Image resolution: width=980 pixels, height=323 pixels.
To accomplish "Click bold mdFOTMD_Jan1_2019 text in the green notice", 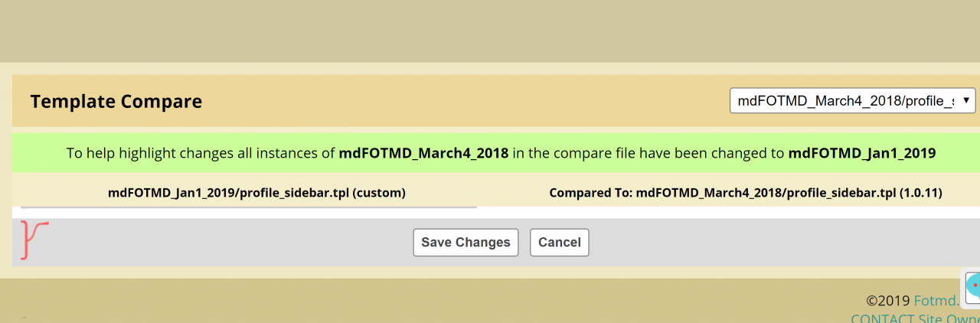I will point(862,152).
